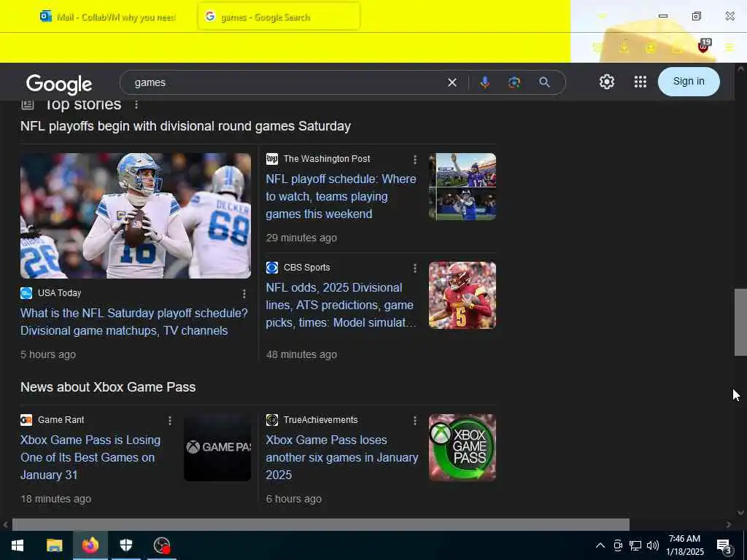The height and width of the screenshot is (560, 747).
Task: Go to Google homepage via logo
Action: tap(59, 84)
